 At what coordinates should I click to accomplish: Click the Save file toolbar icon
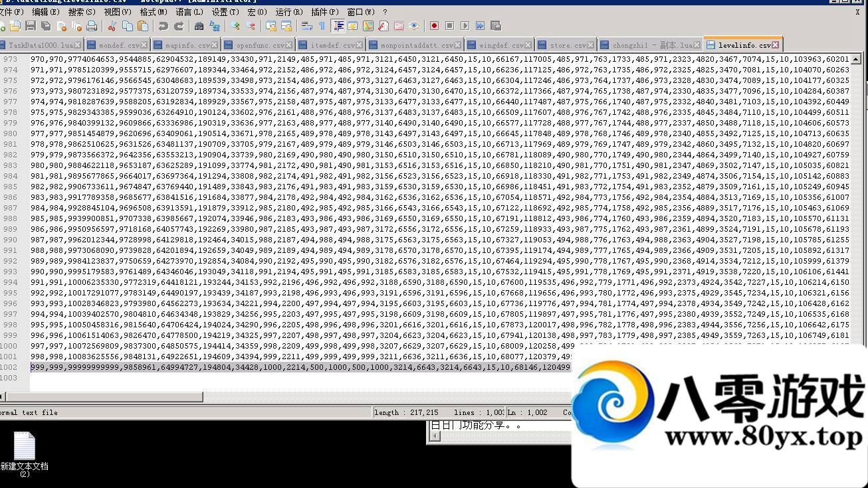pyautogui.click(x=31, y=26)
